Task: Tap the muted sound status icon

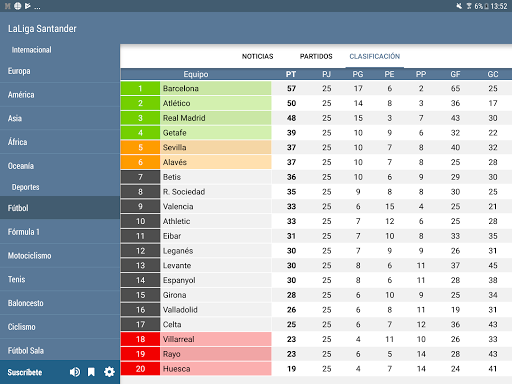Action: 459,6
